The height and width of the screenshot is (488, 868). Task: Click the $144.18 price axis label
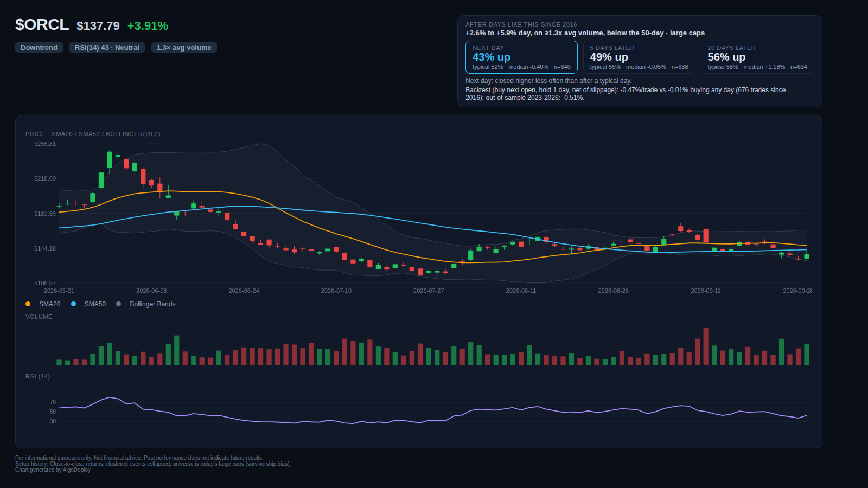pos(45,248)
